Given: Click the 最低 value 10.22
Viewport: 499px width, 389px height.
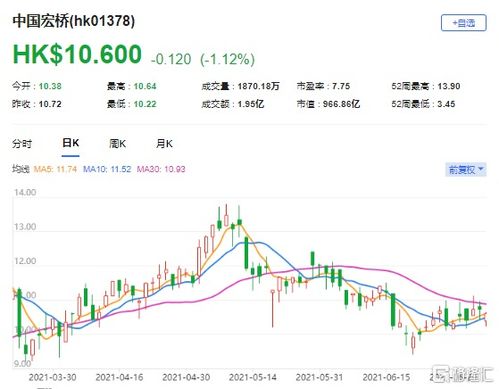Looking at the screenshot, I should (145, 104).
